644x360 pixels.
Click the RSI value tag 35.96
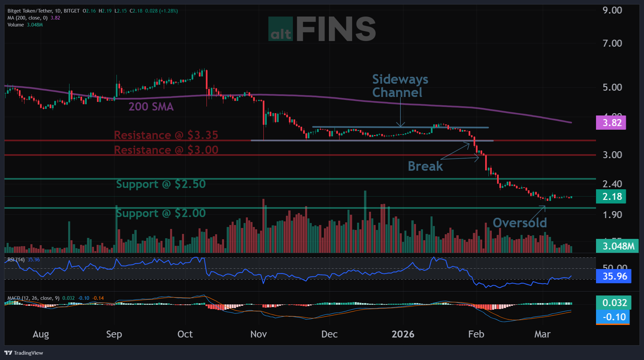pos(613,276)
